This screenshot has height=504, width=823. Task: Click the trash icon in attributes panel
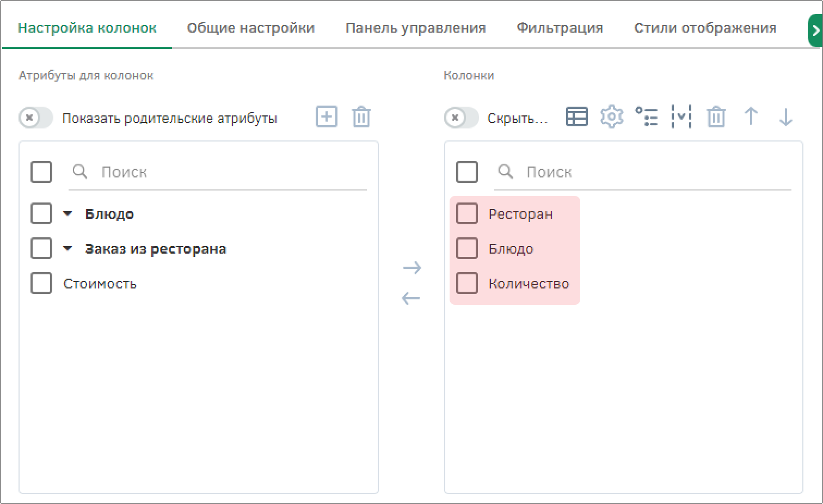pos(361,117)
